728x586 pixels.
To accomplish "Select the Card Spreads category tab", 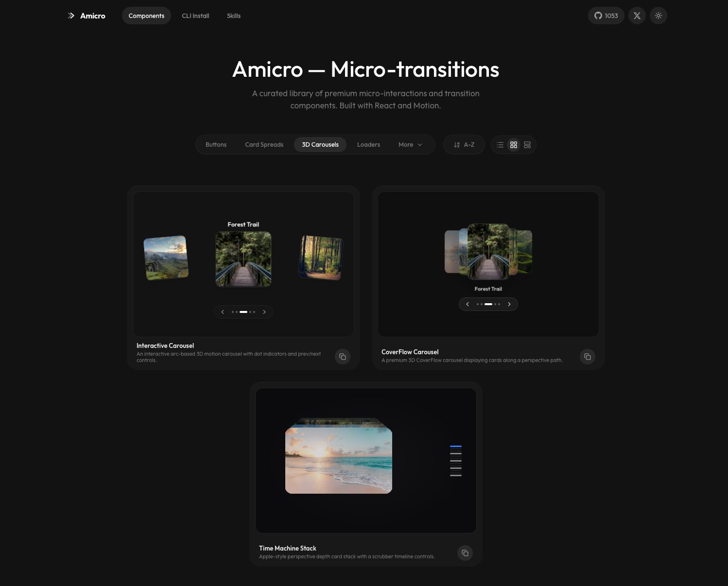I will 264,145.
